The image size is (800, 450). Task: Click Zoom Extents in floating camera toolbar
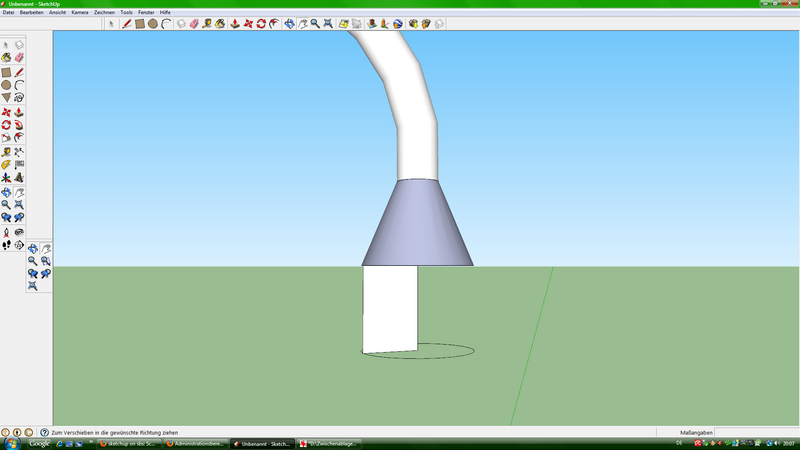(x=33, y=286)
